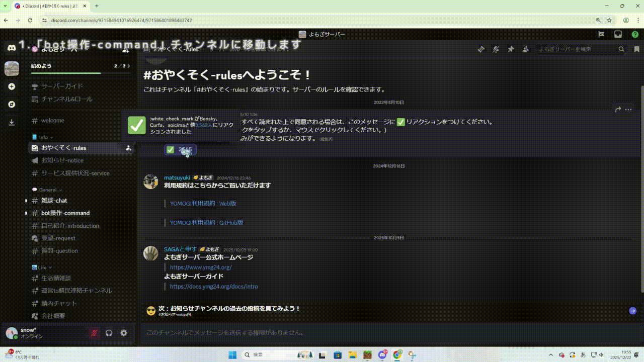Toggle the white check mark reaction 3565
This screenshot has height=362, width=644.
coord(180,150)
